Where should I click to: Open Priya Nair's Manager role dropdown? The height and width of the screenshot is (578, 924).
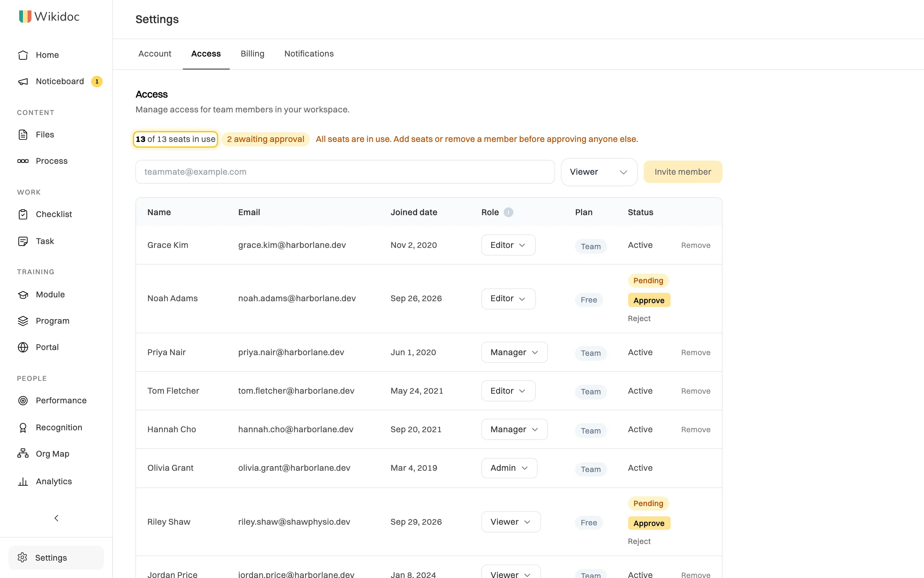[x=514, y=352]
